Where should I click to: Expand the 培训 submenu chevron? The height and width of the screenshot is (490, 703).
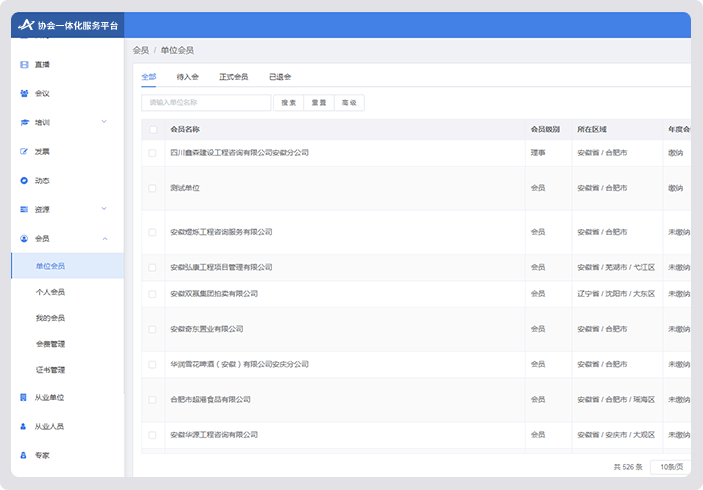(x=104, y=122)
